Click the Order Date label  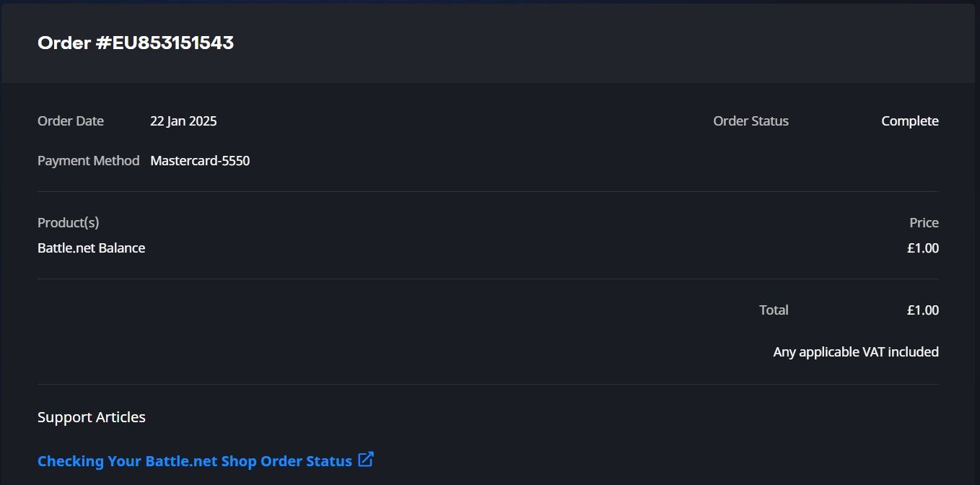pyautogui.click(x=71, y=121)
